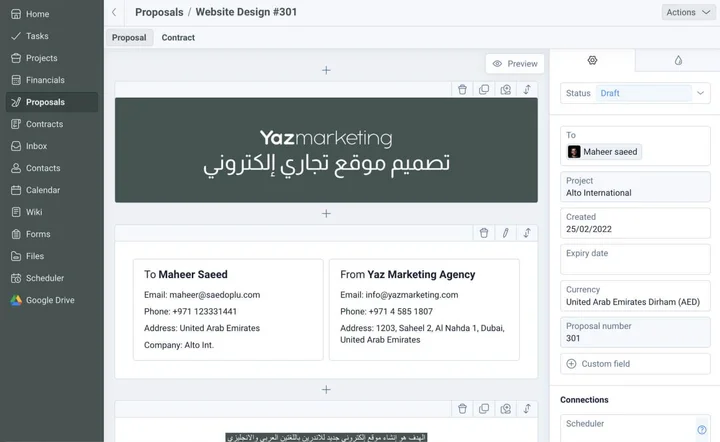Select the Maheer saeed recipient chip

pyautogui.click(x=604, y=152)
